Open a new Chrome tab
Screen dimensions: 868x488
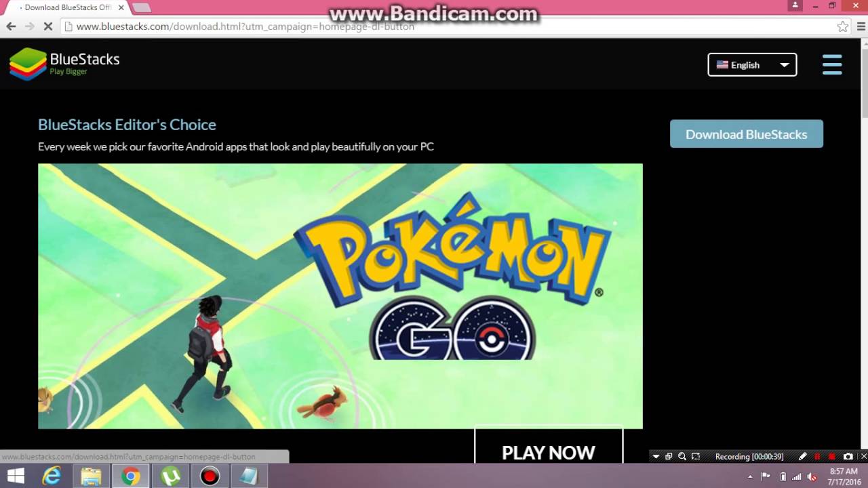(x=142, y=7)
